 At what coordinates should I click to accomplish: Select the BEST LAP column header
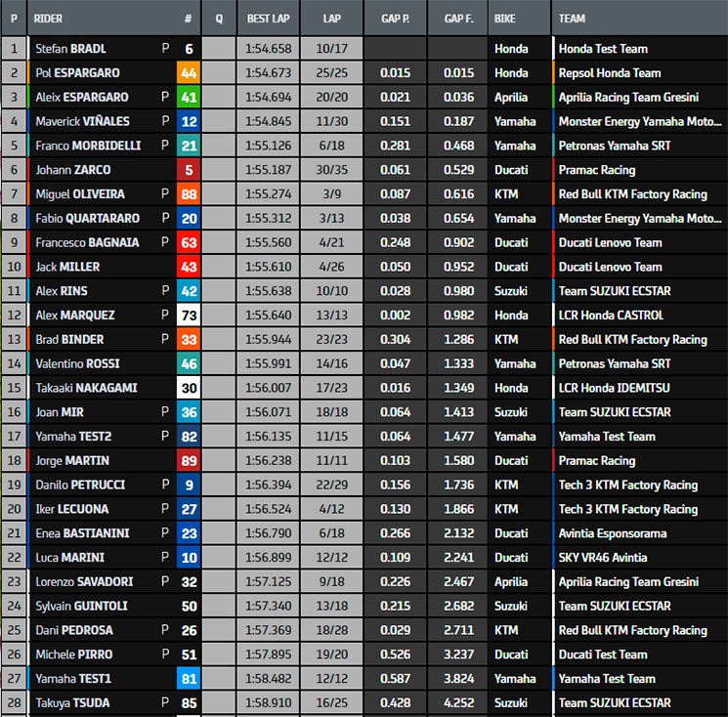(269, 19)
